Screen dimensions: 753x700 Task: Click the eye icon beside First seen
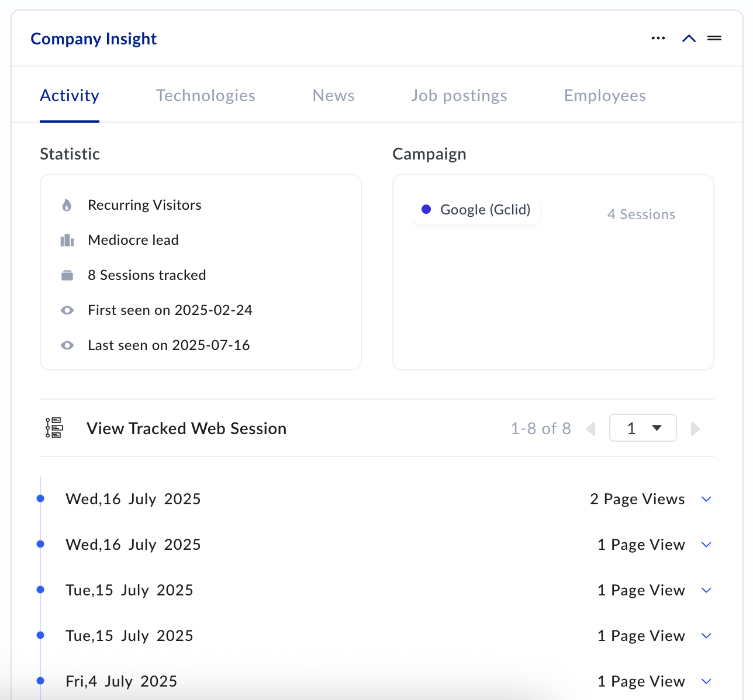67,310
